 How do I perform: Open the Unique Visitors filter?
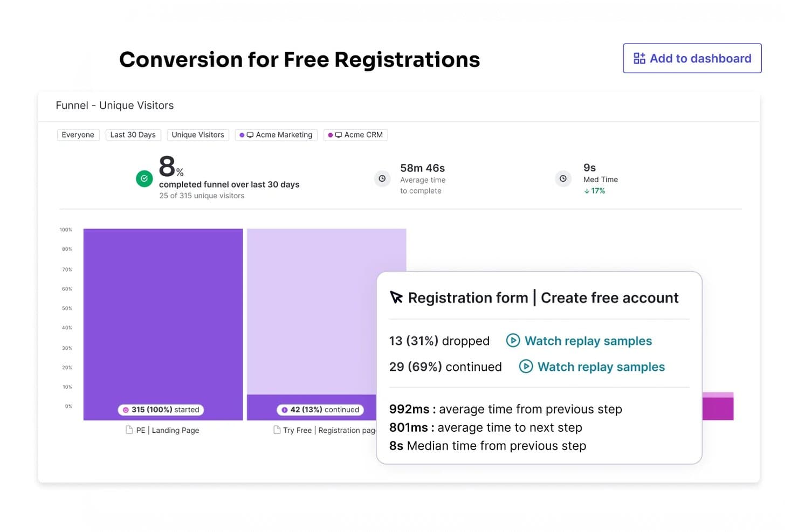point(198,135)
